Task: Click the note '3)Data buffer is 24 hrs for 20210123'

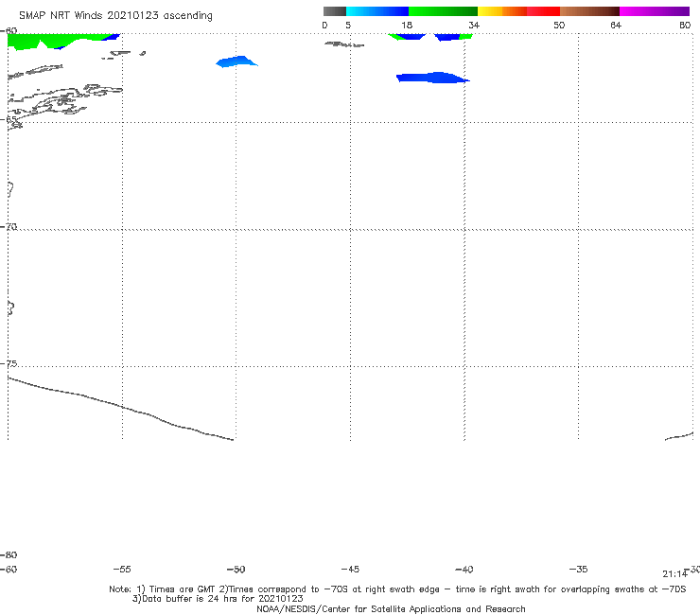Action: pyautogui.click(x=218, y=599)
